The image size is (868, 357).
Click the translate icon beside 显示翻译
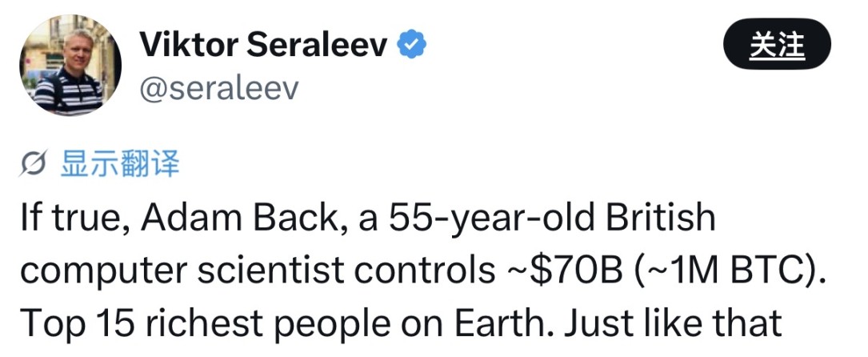point(34,163)
